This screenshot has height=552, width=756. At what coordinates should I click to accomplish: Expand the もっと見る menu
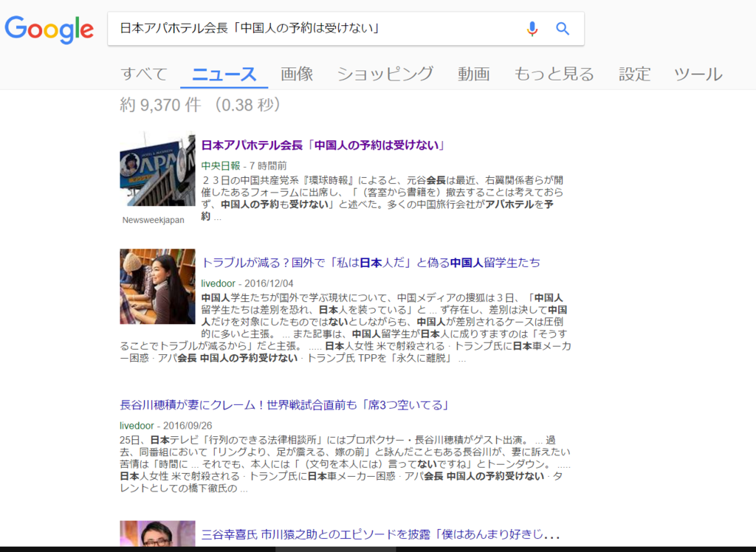(x=554, y=73)
